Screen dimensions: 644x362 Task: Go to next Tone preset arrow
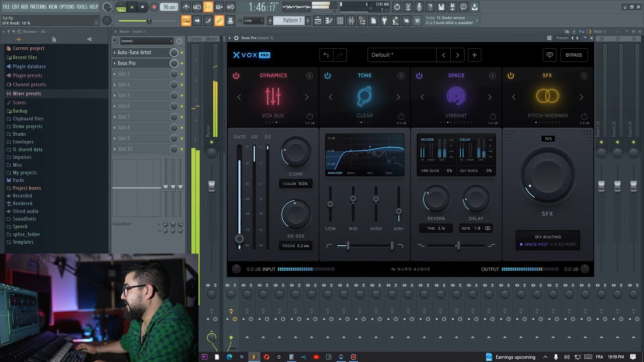coord(398,97)
